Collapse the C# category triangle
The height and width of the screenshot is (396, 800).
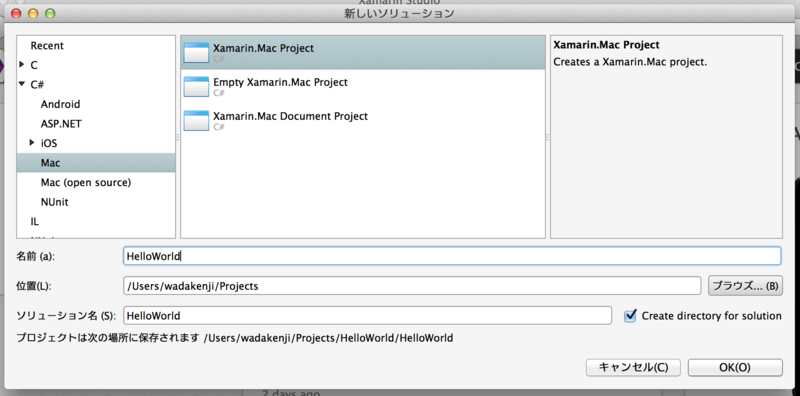tap(21, 84)
